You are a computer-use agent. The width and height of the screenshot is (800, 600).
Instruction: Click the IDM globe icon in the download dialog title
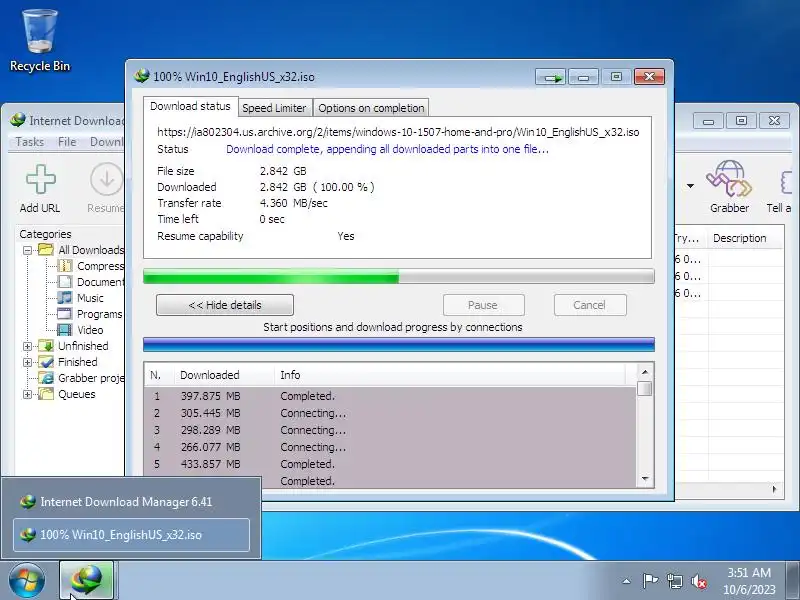(x=141, y=77)
